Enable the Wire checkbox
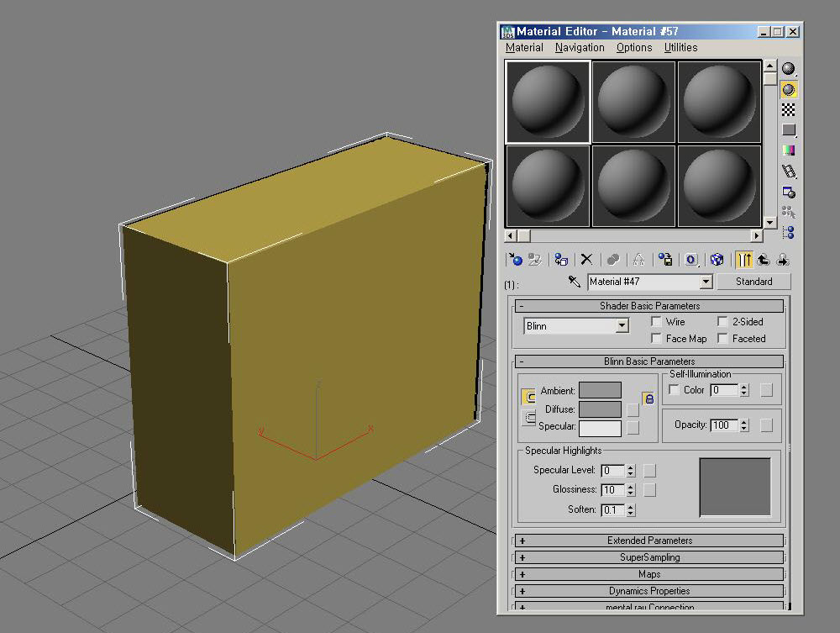This screenshot has width=840, height=633. pos(656,322)
